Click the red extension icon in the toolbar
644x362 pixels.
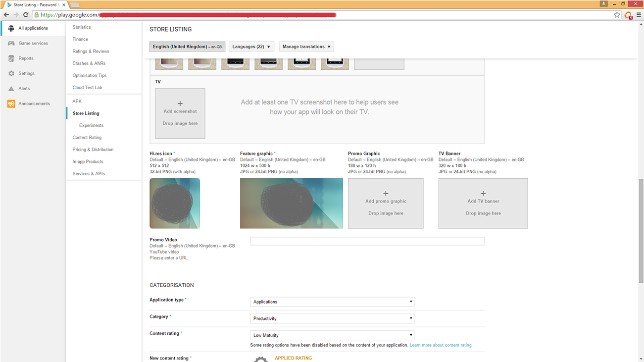[x=628, y=15]
